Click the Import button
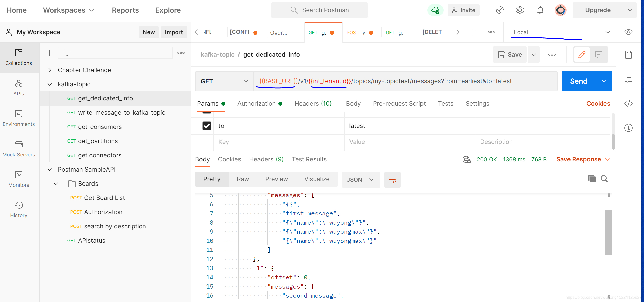The image size is (644, 302). [174, 32]
